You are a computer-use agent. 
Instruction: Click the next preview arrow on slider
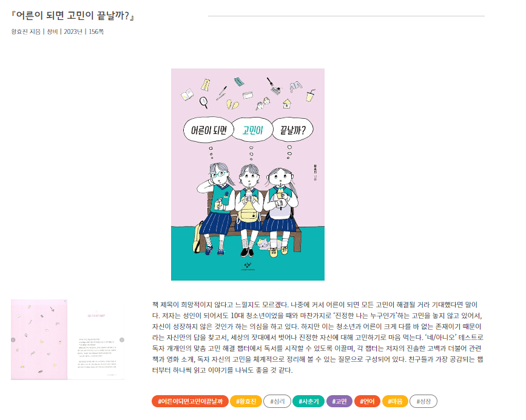(122, 339)
